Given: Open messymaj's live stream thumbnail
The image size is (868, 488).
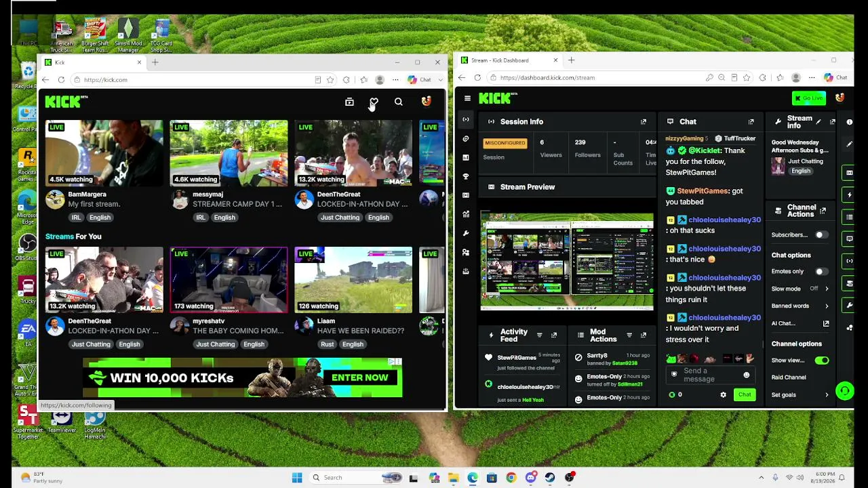Looking at the screenshot, I should click(229, 152).
